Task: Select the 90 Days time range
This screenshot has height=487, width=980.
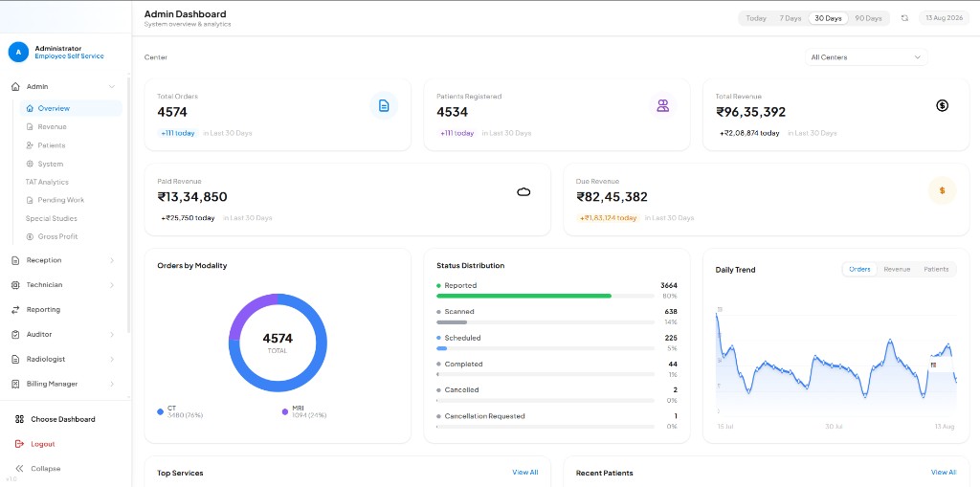Action: [x=868, y=18]
